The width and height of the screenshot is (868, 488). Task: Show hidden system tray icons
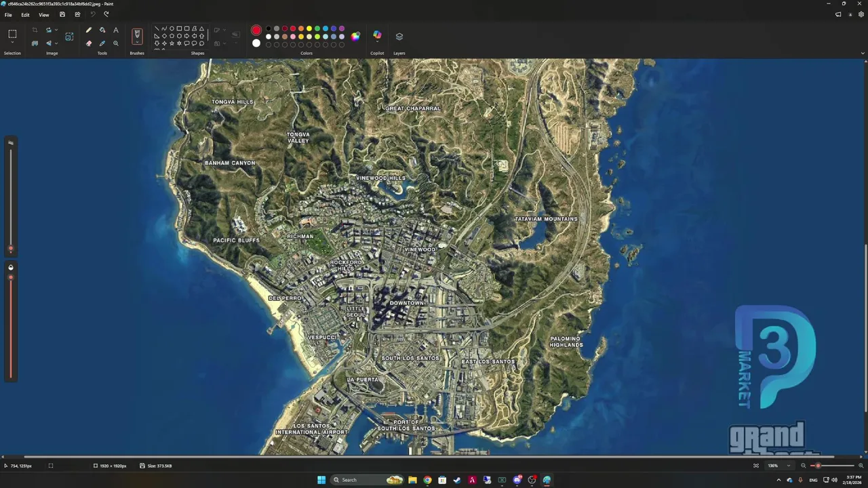click(x=778, y=480)
